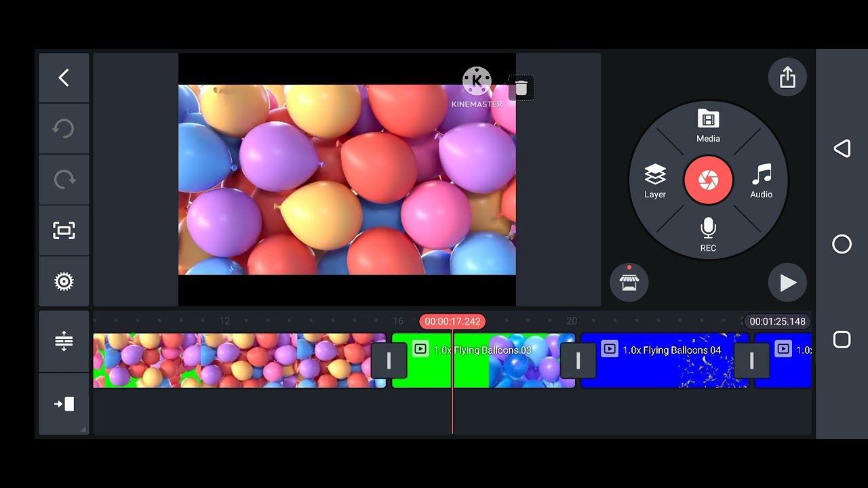This screenshot has height=488, width=868.
Task: Undo the last edit
Action: 64,129
